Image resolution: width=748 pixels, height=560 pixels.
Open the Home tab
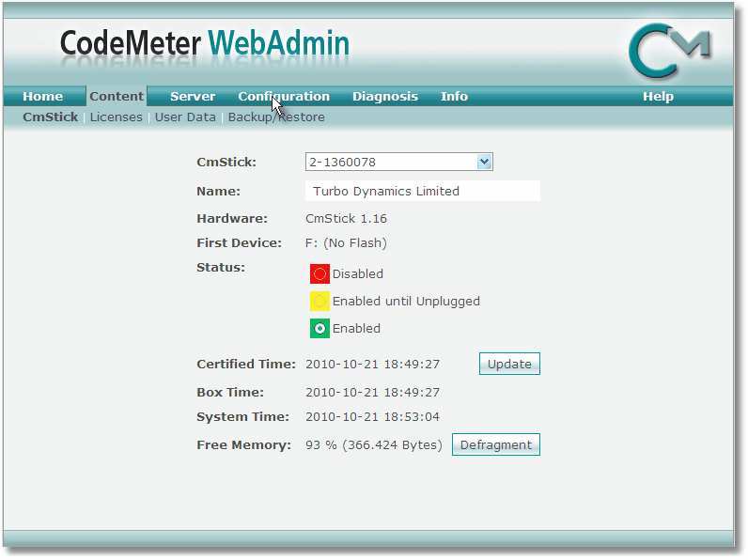[x=43, y=97]
